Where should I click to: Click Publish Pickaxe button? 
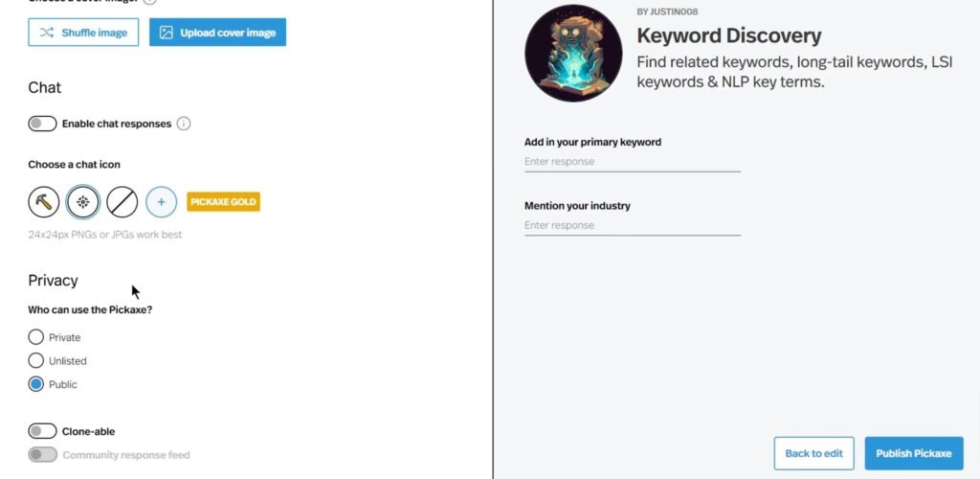[914, 453]
